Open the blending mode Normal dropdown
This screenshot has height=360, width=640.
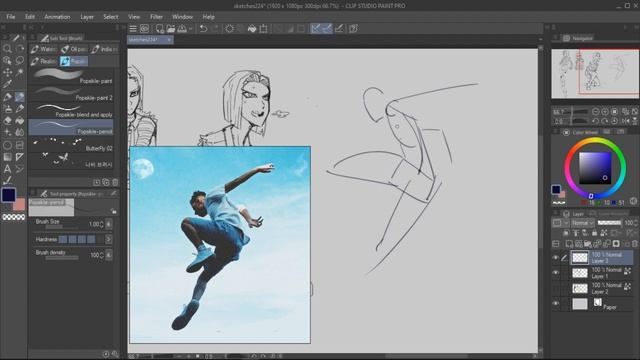click(x=582, y=223)
